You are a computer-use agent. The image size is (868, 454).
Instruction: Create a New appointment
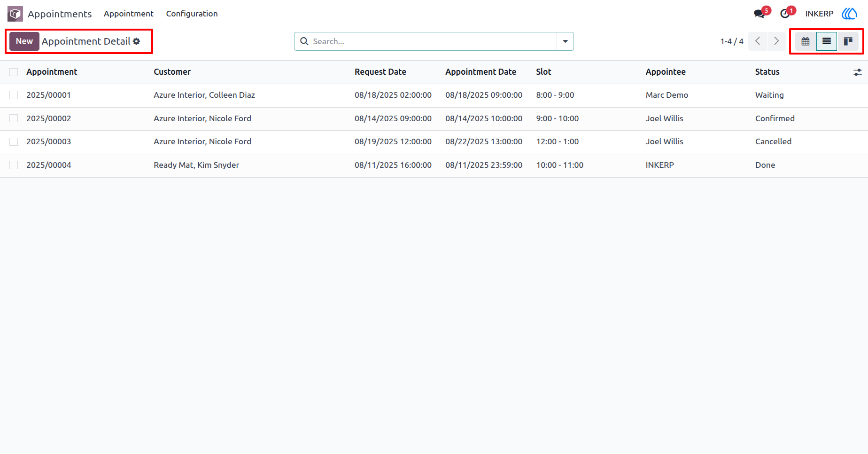coord(24,41)
